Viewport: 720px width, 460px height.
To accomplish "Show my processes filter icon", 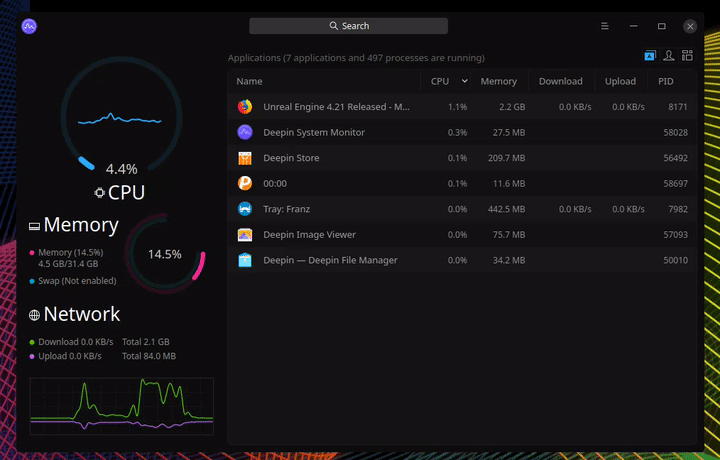I will (668, 56).
